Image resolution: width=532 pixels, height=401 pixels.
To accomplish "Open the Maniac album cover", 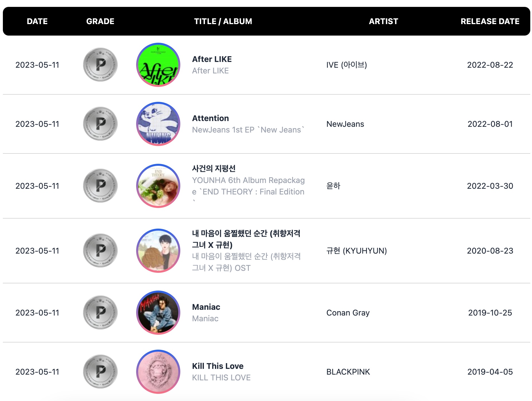I will pyautogui.click(x=158, y=313).
